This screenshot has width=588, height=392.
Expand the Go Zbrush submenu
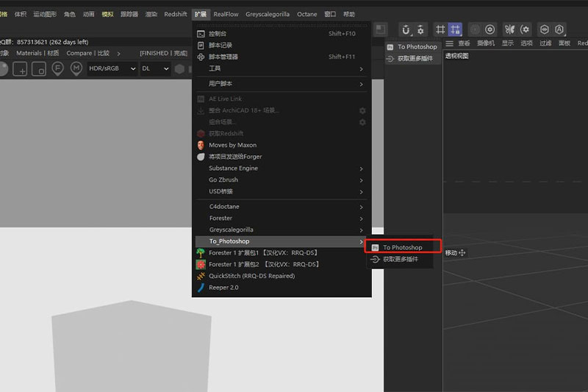tap(282, 180)
